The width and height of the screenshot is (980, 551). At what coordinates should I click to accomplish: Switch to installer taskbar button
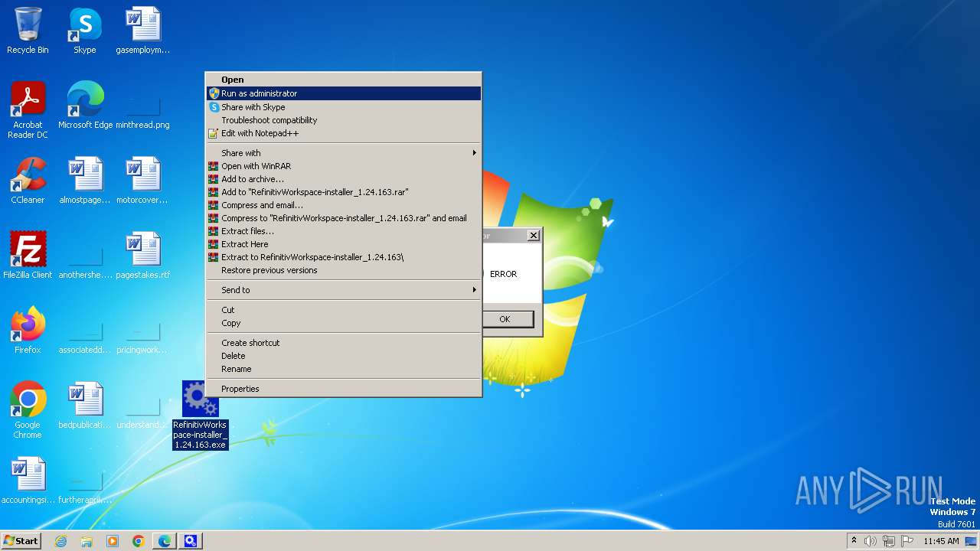point(191,541)
